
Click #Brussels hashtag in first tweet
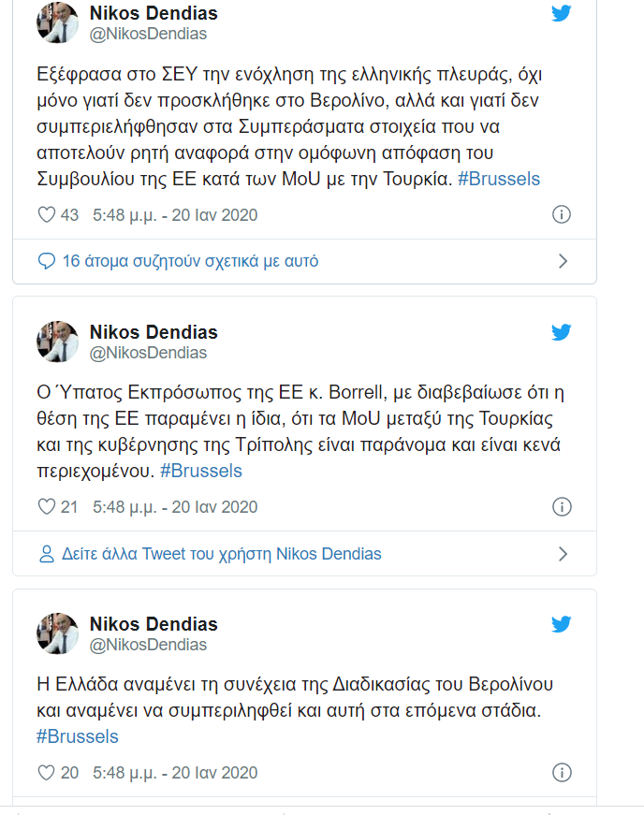(x=499, y=179)
